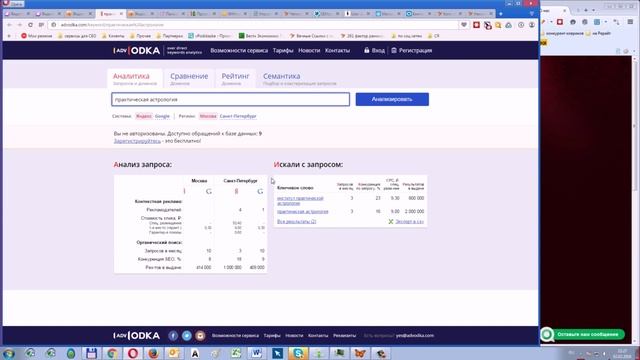Open Возможности сервиса in the footer
Image resolution: width=640 pixels, height=360 pixels.
pyautogui.click(x=235, y=336)
